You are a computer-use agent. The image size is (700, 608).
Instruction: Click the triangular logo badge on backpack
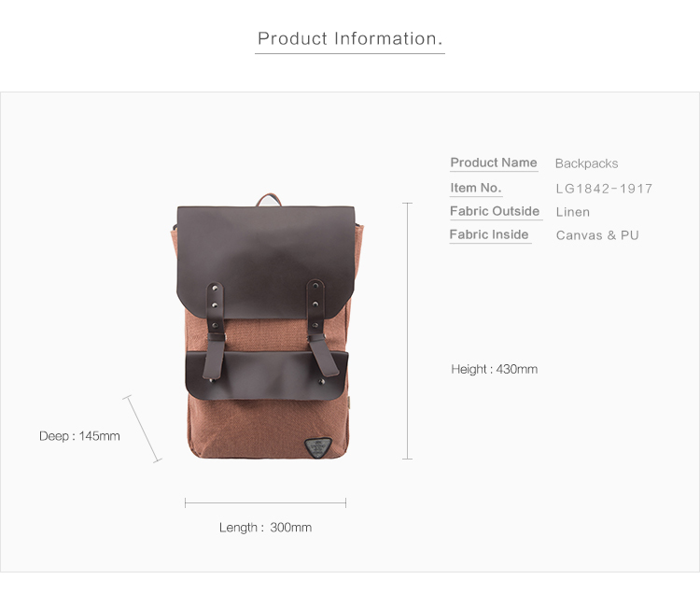[x=318, y=447]
